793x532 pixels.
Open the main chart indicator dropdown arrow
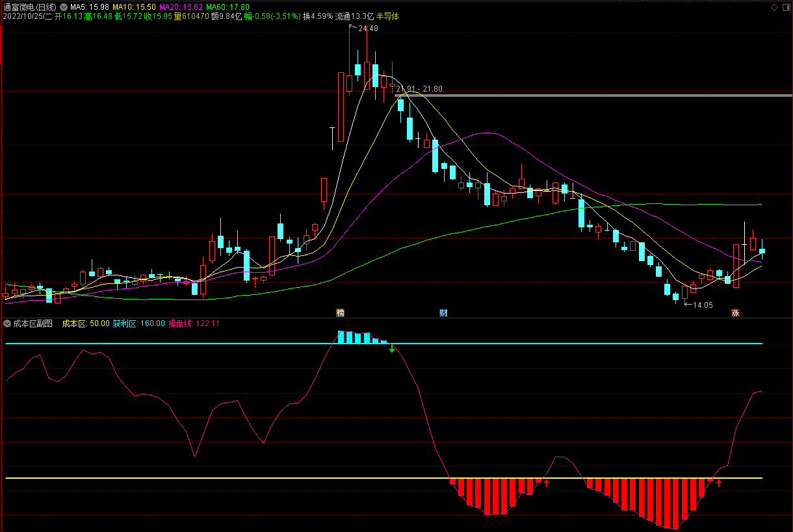click(x=62, y=7)
